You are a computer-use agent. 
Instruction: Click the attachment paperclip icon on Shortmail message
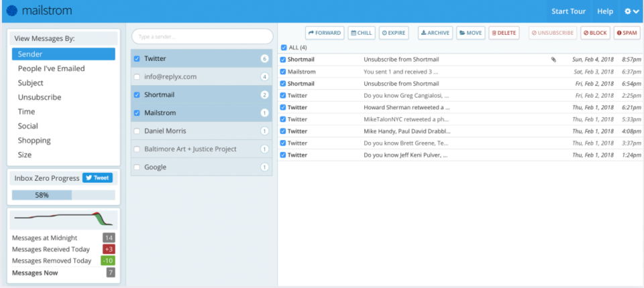(x=553, y=60)
